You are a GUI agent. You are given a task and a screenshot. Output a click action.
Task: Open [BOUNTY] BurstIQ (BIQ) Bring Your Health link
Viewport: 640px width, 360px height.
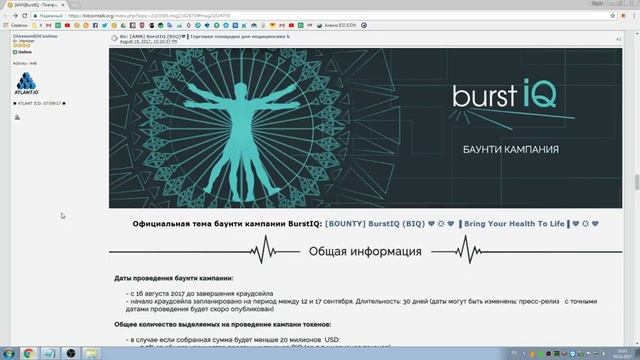pos(462,224)
